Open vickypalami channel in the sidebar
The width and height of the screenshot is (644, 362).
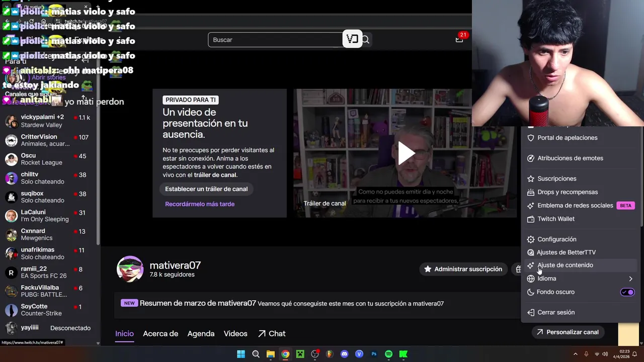[49, 121]
